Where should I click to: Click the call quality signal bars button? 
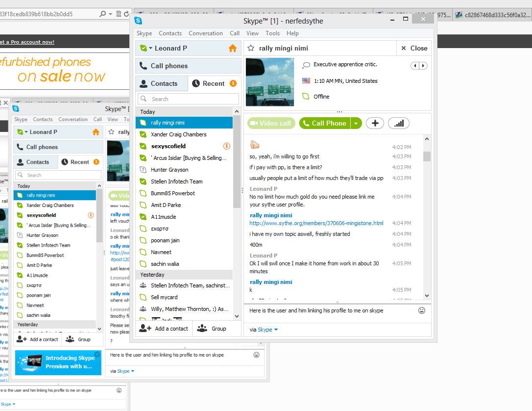[399, 123]
